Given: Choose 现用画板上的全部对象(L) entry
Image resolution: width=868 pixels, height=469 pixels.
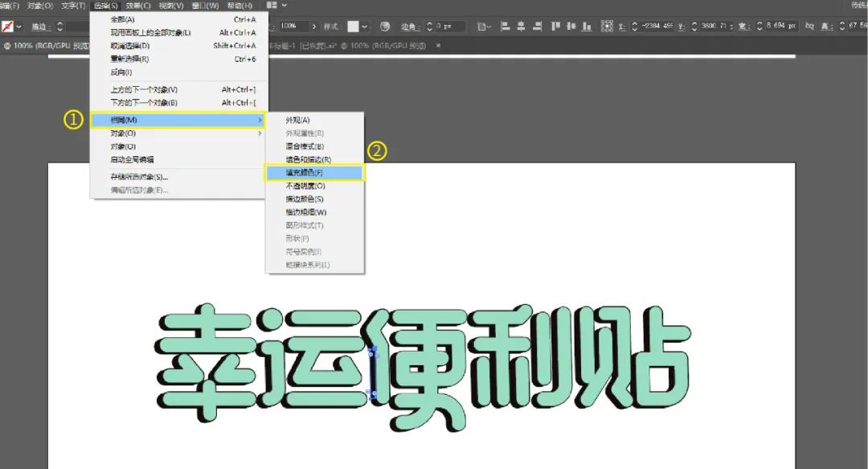Looking at the screenshot, I should pos(178,33).
